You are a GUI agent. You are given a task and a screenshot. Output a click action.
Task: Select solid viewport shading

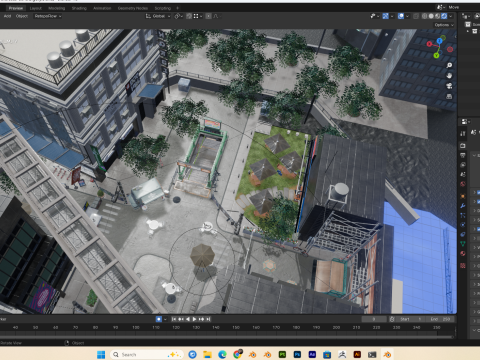click(431, 16)
